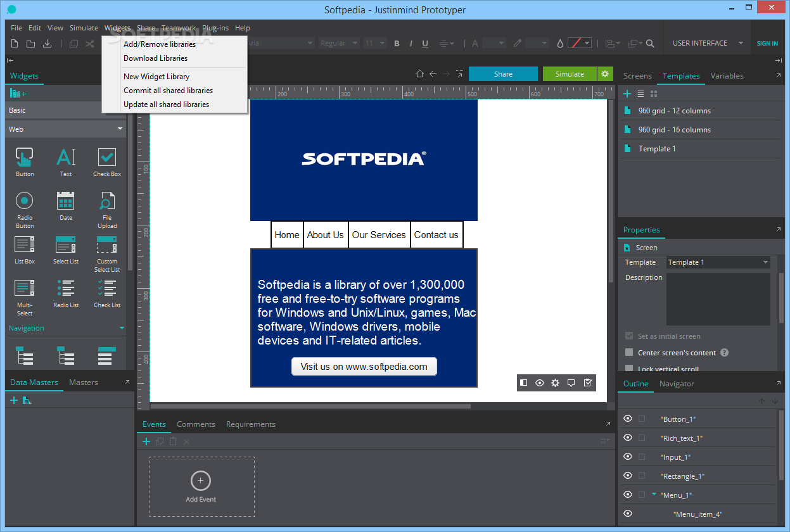790x532 pixels.
Task: Click the help icon beside Center screen's content
Action: click(x=725, y=353)
